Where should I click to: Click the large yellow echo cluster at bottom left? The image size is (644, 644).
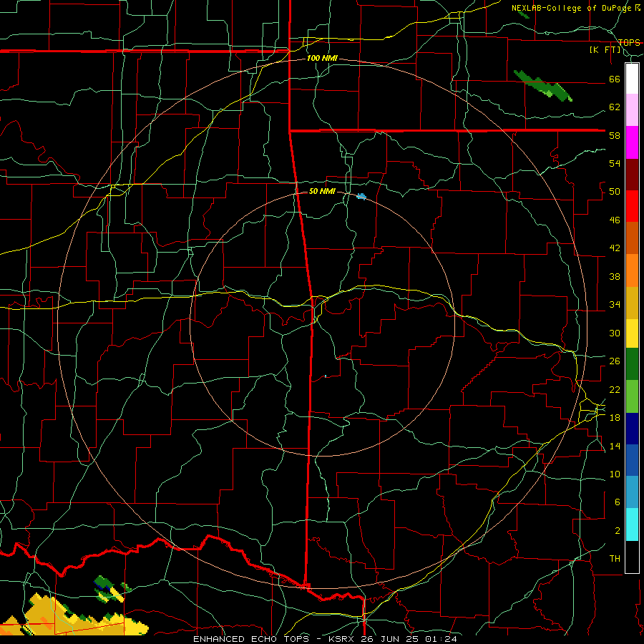tap(74, 616)
